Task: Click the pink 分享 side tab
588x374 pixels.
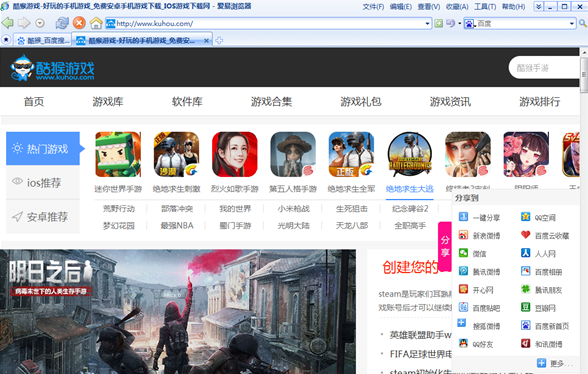Action: tap(445, 246)
